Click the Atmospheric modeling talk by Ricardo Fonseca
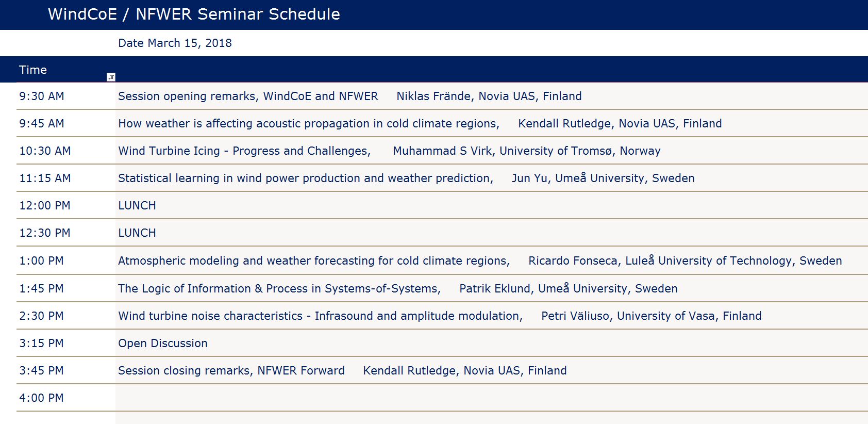Image resolution: width=868 pixels, height=424 pixels. (x=492, y=260)
